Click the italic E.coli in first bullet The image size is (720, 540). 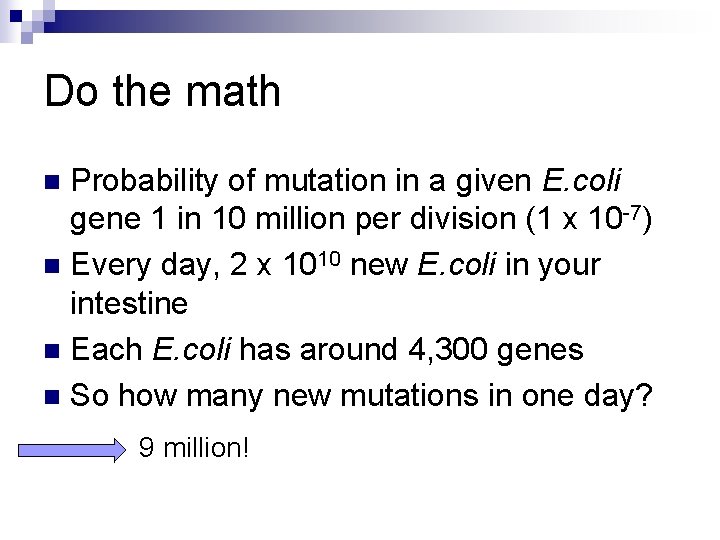coord(581,181)
